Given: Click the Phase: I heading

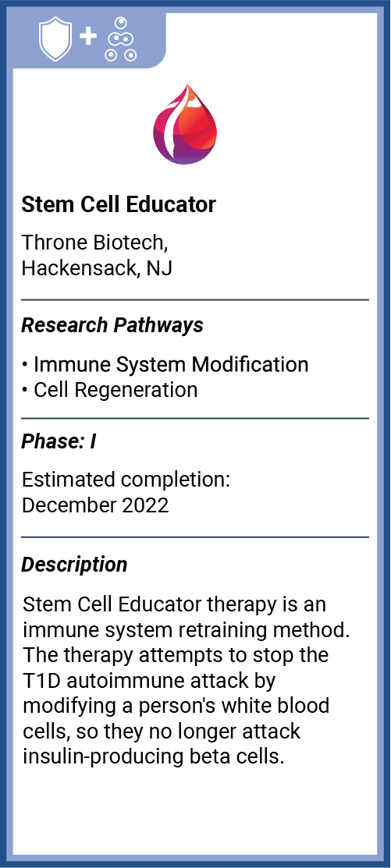Looking at the screenshot, I should [x=59, y=443].
